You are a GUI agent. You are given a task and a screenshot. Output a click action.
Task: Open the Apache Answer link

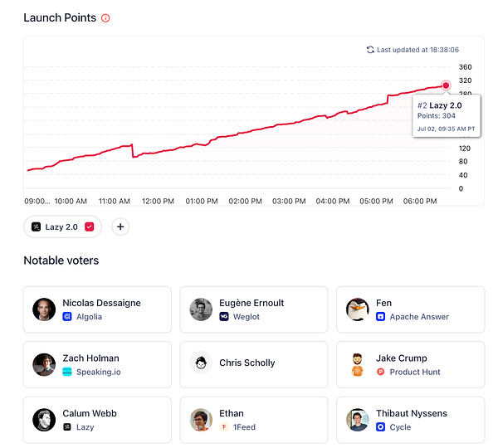419,317
